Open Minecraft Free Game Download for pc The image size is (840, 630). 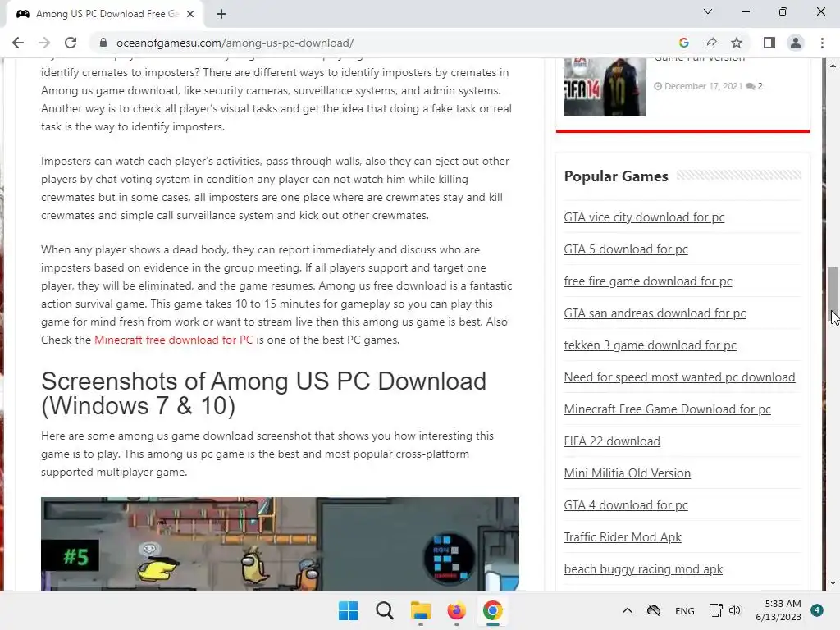tap(667, 409)
